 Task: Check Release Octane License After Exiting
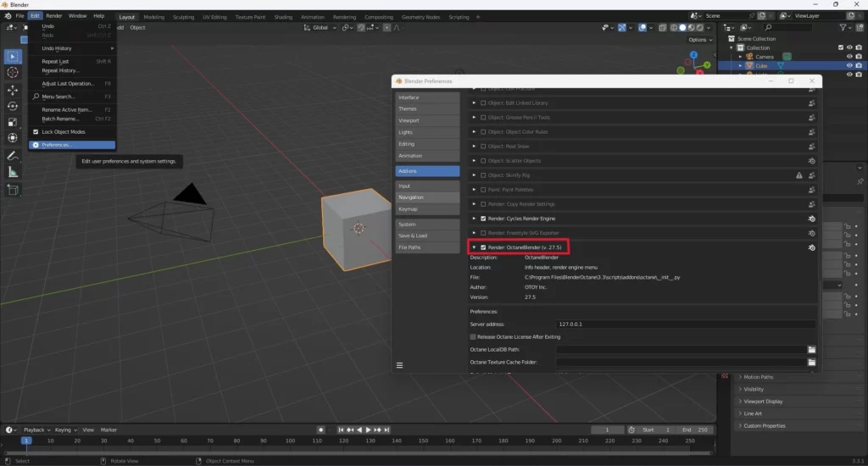click(x=473, y=337)
